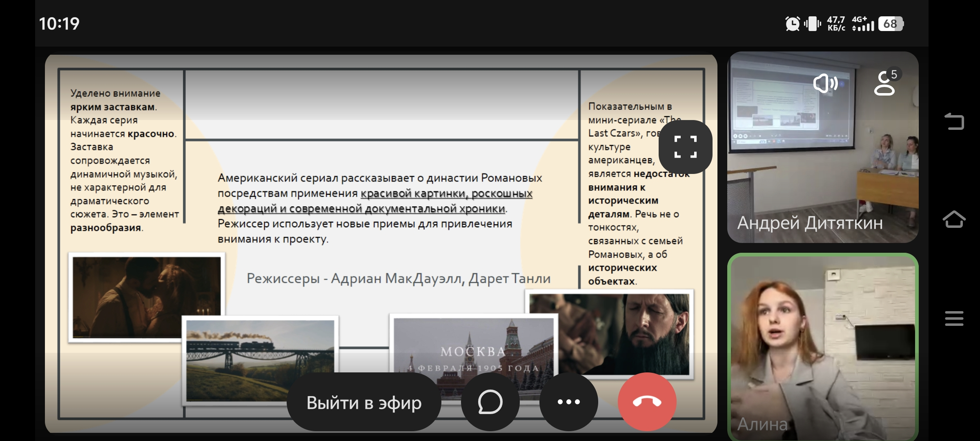Toggle the speaker sound output icon
The image size is (980, 441).
click(825, 84)
